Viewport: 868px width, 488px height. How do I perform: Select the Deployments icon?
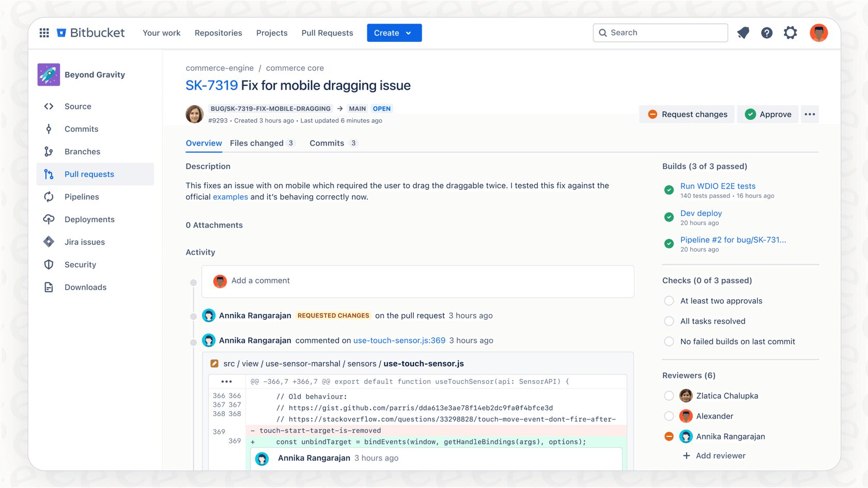(x=49, y=219)
